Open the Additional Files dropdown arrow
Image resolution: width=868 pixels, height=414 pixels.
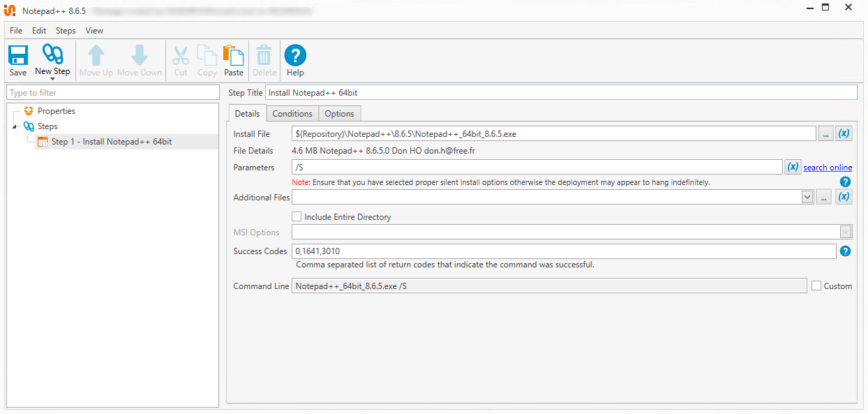pos(807,198)
